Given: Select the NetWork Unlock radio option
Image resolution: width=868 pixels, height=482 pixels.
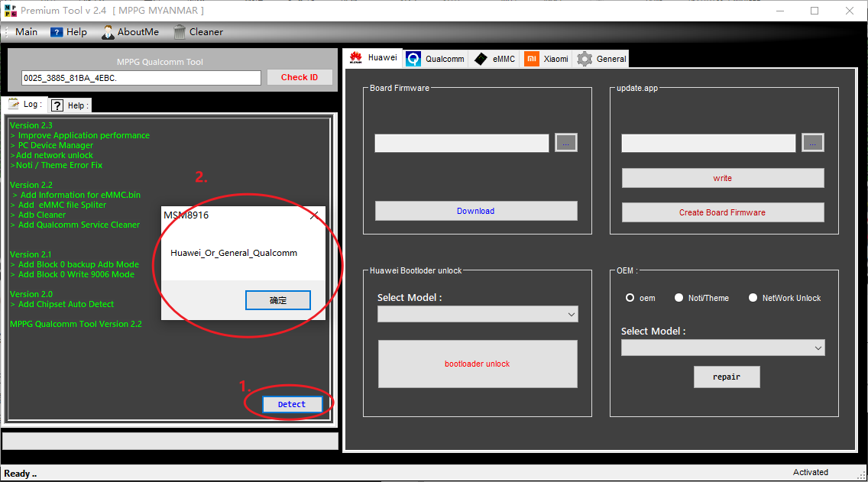Looking at the screenshot, I should tap(753, 298).
